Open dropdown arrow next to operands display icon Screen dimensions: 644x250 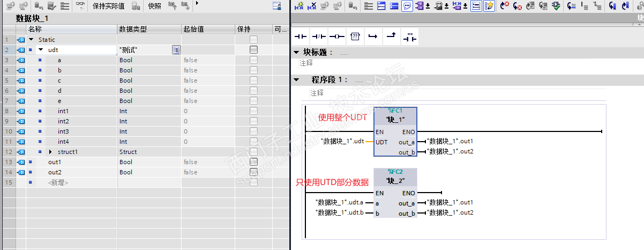pos(428,6)
